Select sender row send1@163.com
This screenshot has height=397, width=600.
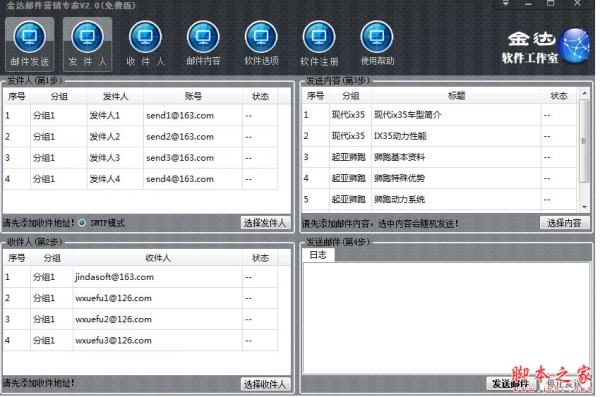(x=141, y=115)
